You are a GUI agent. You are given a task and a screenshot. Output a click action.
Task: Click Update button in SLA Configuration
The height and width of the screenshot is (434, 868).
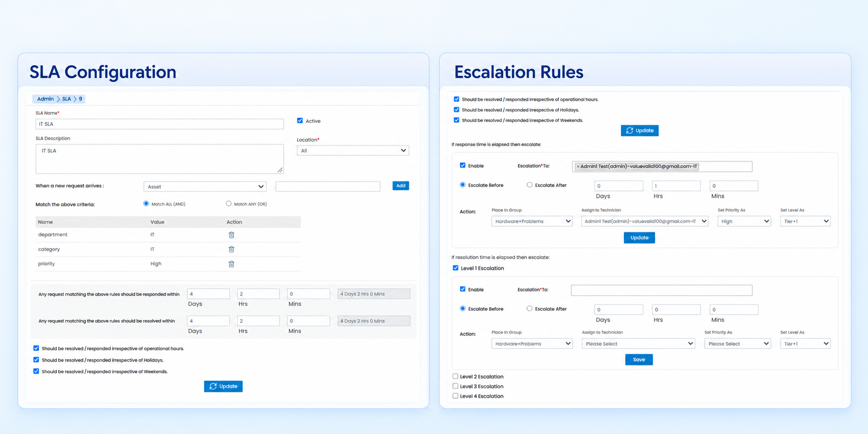(x=223, y=387)
